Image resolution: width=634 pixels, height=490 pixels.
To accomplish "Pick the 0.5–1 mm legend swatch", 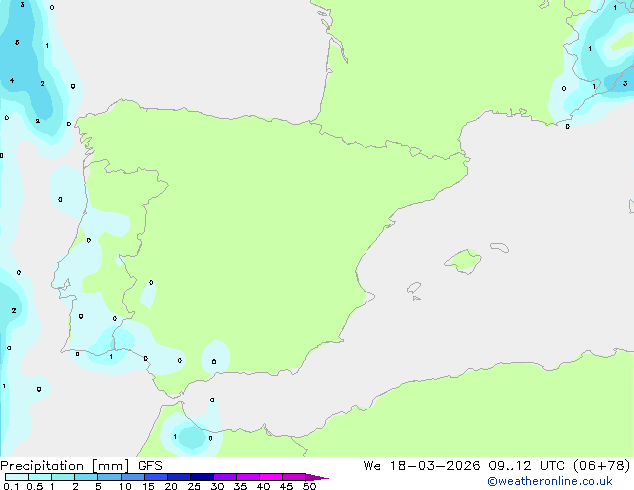I will (40, 477).
